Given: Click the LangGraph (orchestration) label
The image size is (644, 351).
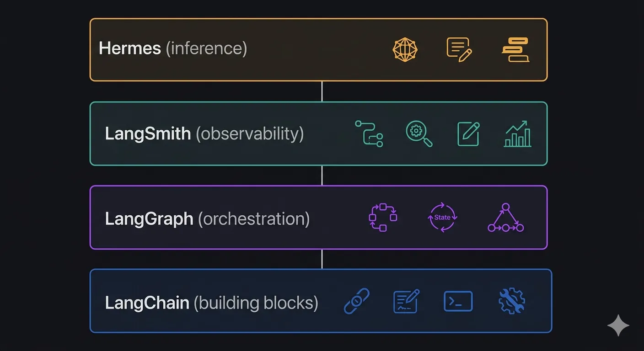Looking at the screenshot, I should point(207,218).
